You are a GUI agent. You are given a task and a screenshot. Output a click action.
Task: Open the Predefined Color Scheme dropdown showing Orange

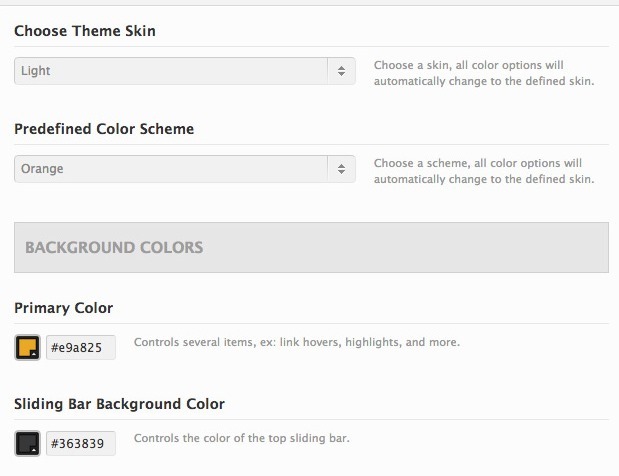tap(185, 169)
